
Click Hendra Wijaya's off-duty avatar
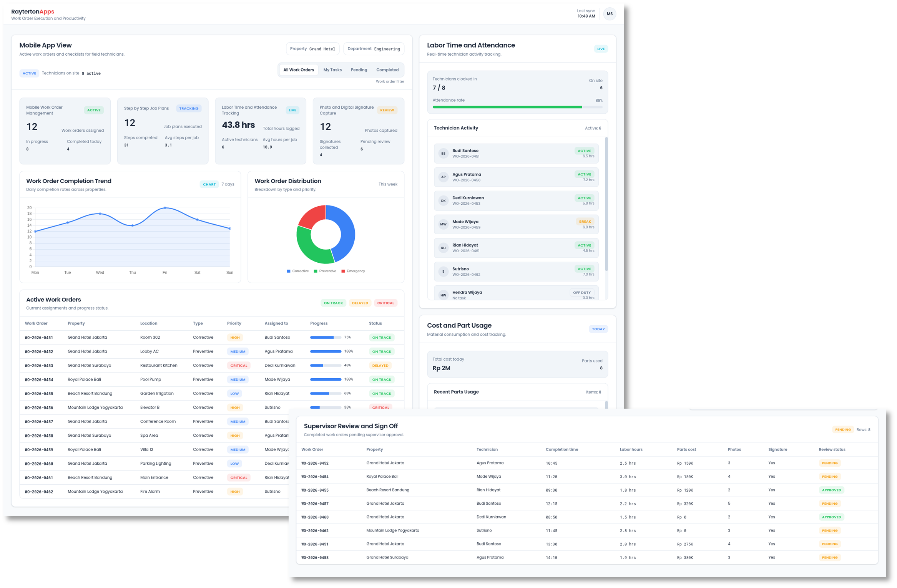tap(443, 295)
